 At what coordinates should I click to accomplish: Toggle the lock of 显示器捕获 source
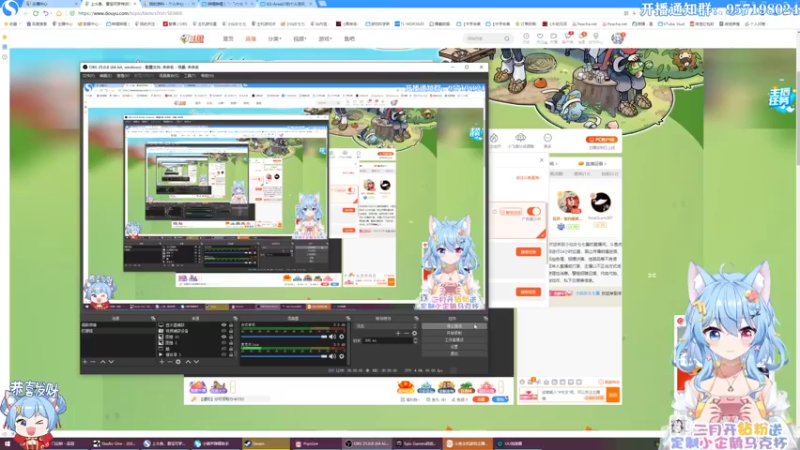click(x=231, y=325)
